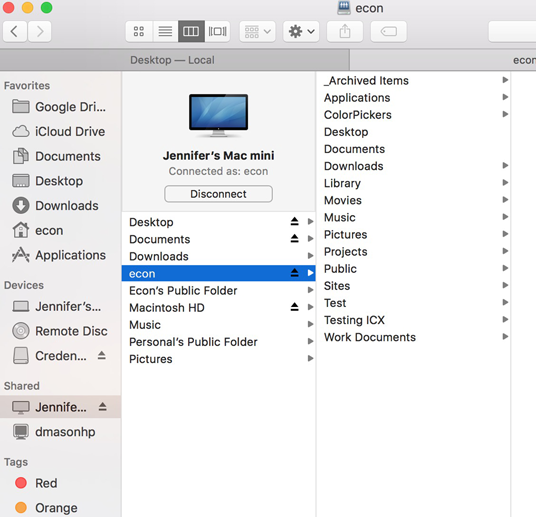Eject the Desktop share
Screen dimensions: 536x517
[294, 222]
